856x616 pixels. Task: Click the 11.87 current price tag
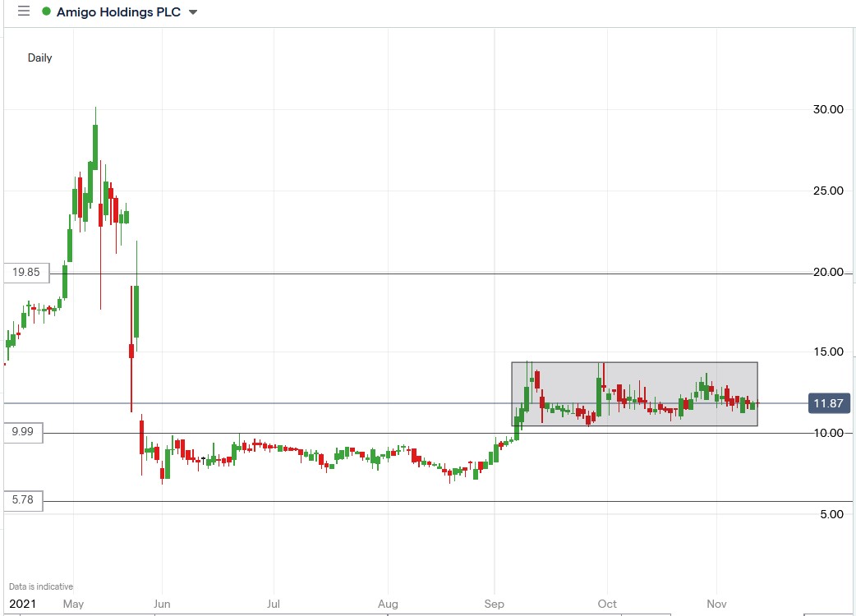click(x=828, y=402)
